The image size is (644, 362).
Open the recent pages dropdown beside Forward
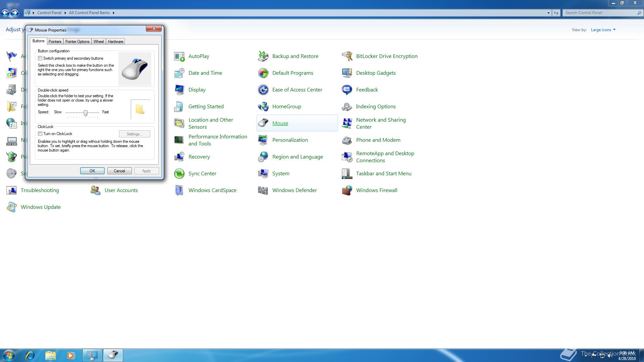(x=21, y=13)
